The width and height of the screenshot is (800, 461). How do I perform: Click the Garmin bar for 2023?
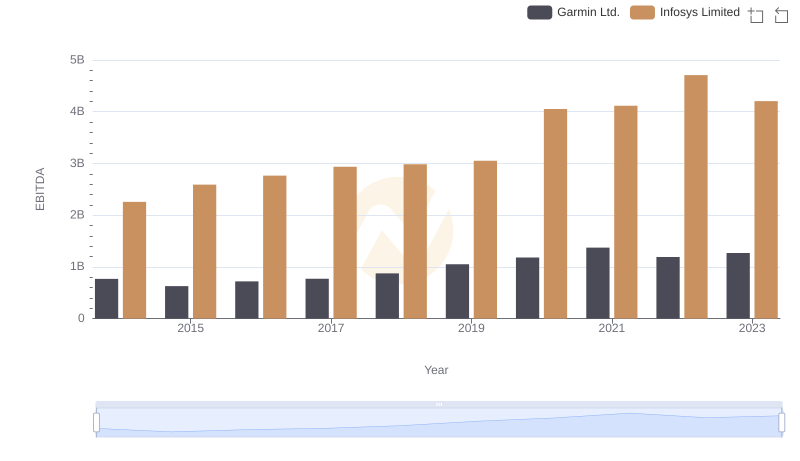738,286
